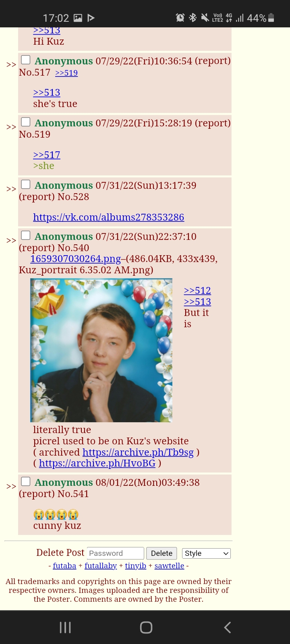This screenshot has width=290, height=644.
Task: Open the Style dropdown
Action: pyautogui.click(x=206, y=553)
